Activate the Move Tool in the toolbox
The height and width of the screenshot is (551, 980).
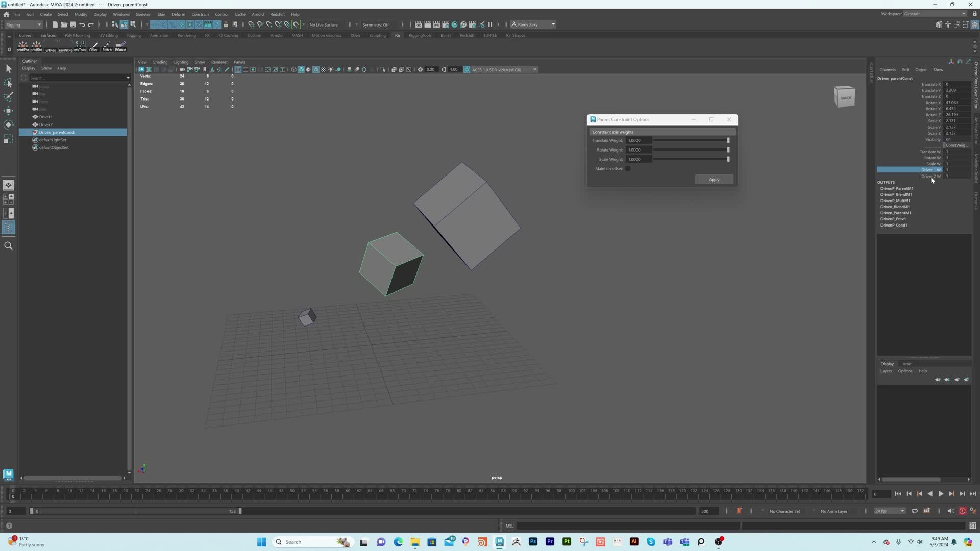tap(8, 111)
